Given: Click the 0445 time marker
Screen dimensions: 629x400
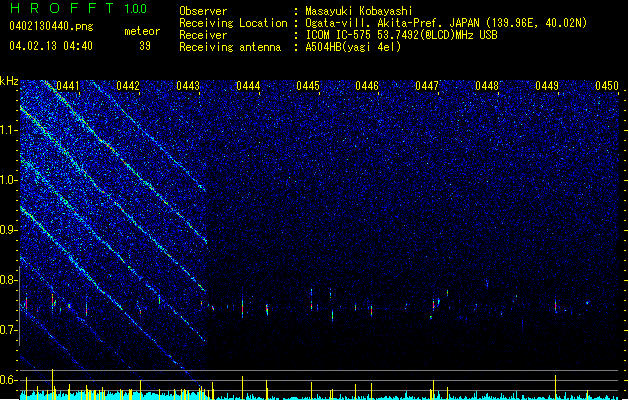Looking at the screenshot, I should (308, 86).
